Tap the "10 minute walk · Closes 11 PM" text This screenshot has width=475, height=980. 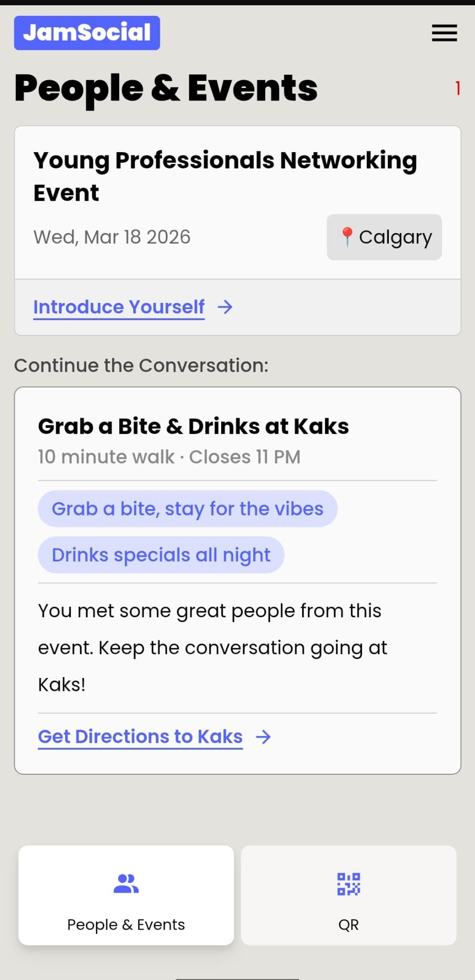169,457
